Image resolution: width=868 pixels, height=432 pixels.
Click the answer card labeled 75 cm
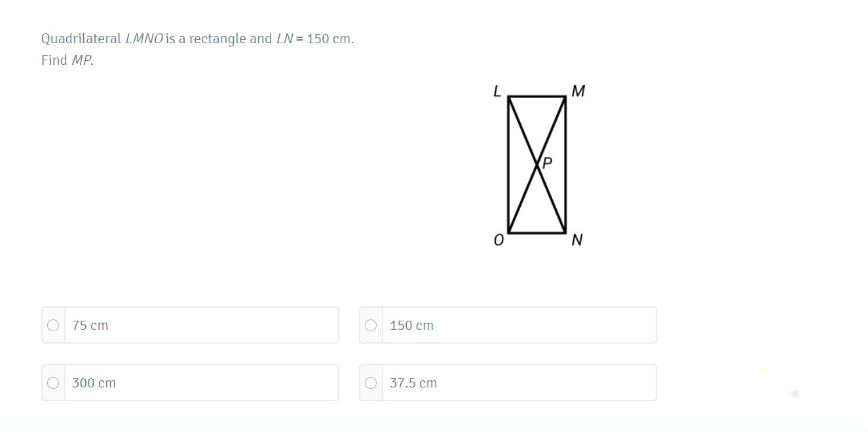[x=190, y=323]
